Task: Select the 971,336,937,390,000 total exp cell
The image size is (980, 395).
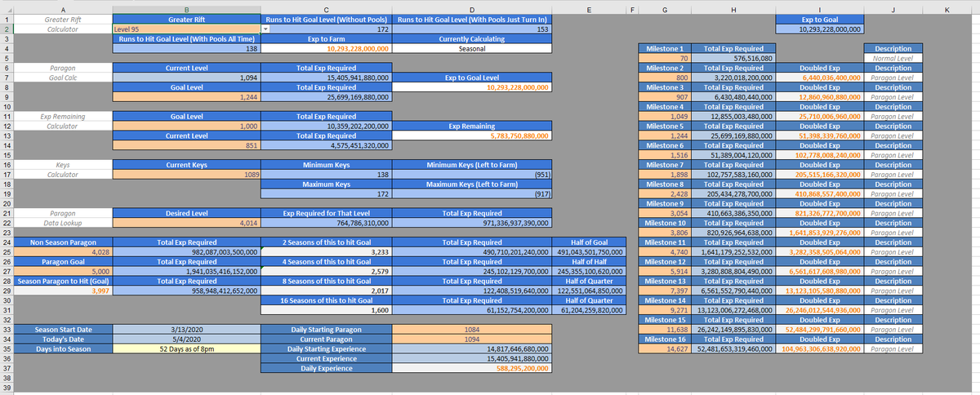Action: [x=472, y=222]
